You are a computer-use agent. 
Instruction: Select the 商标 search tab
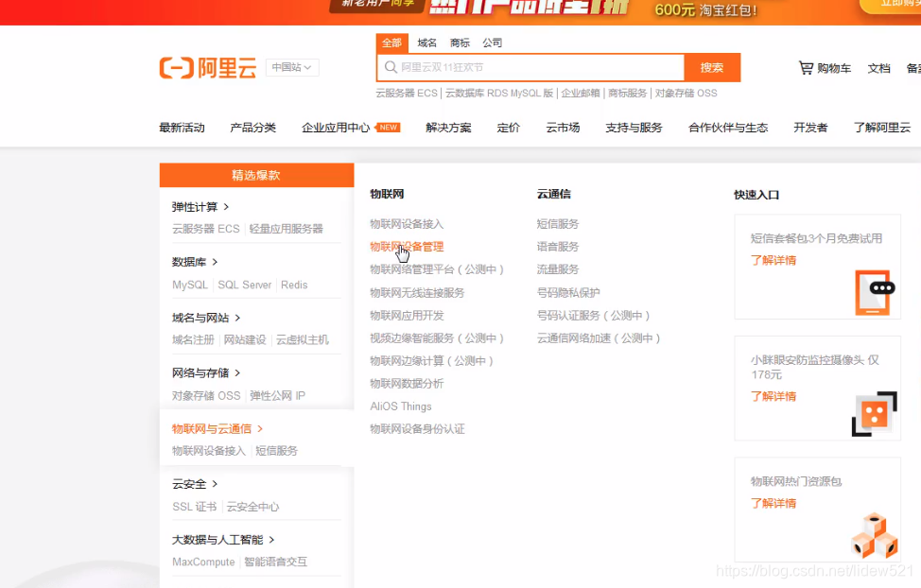(x=460, y=43)
